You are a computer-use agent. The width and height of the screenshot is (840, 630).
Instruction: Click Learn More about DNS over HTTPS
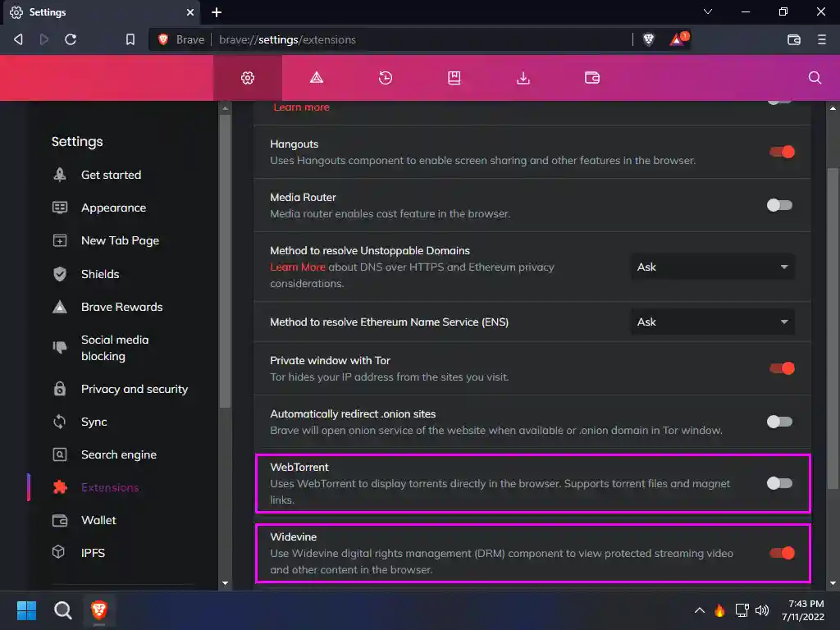coord(297,267)
